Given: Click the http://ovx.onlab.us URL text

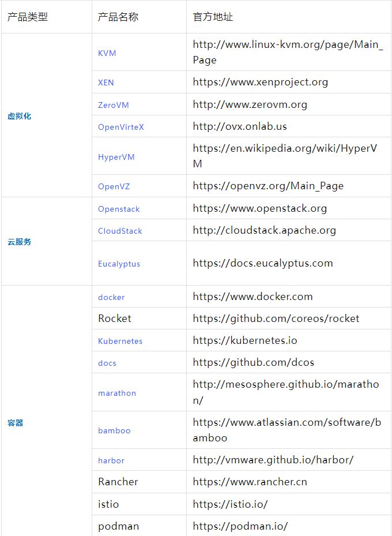Looking at the screenshot, I should pos(240,126).
